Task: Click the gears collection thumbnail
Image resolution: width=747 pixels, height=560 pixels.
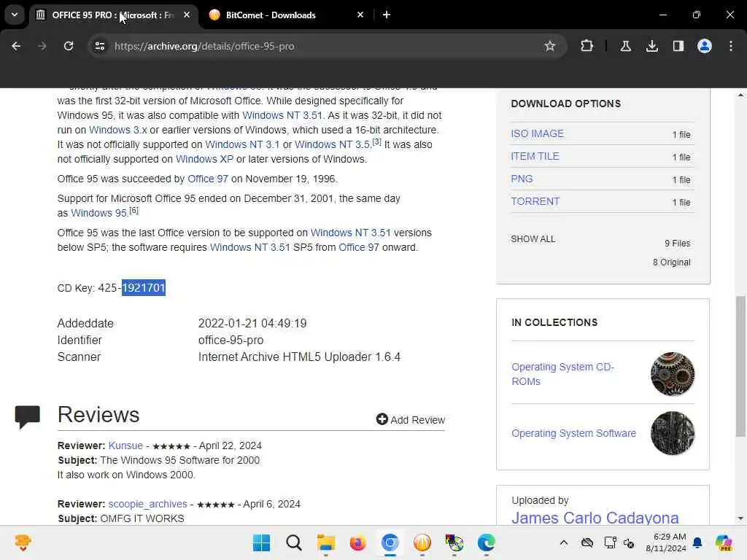Action: point(672,374)
